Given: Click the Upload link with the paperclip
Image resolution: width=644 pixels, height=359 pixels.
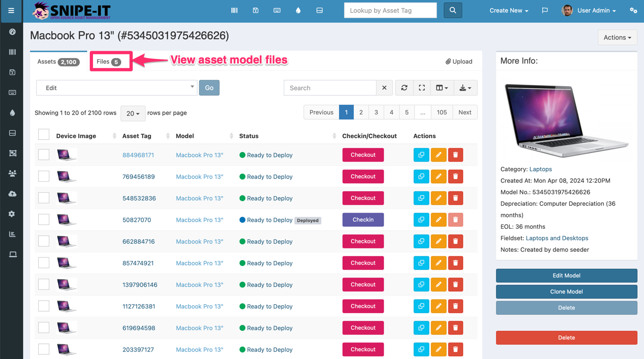Looking at the screenshot, I should (459, 62).
